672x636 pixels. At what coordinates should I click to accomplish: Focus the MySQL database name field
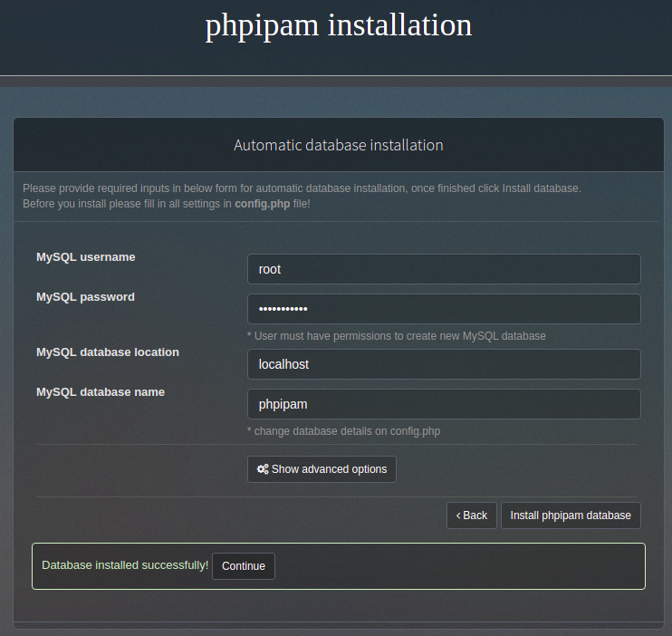click(x=444, y=404)
